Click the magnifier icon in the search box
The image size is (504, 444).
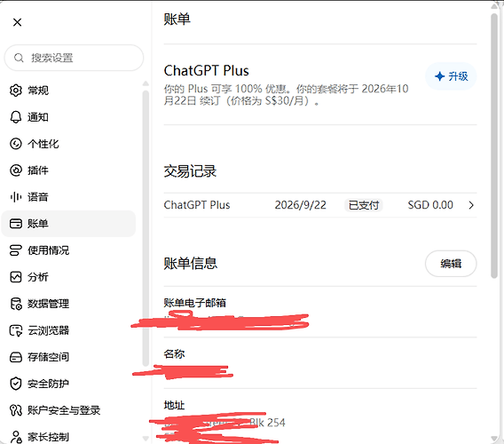click(x=19, y=58)
